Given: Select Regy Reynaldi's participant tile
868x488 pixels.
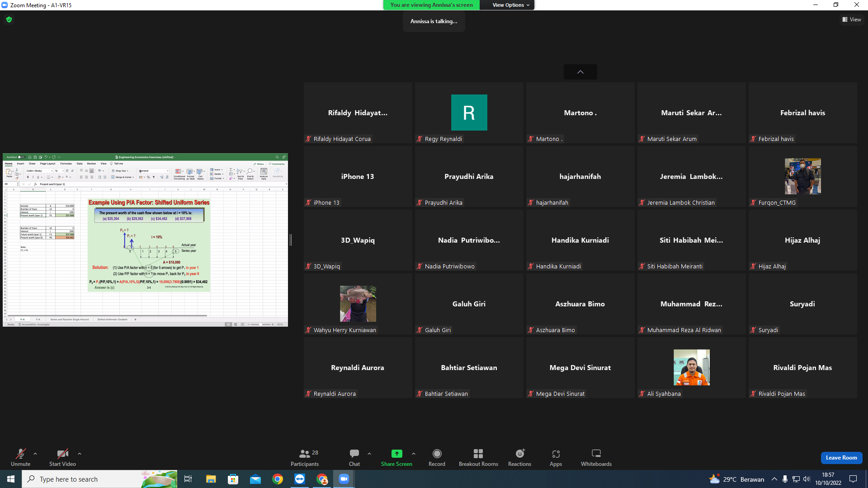Looking at the screenshot, I should click(469, 113).
